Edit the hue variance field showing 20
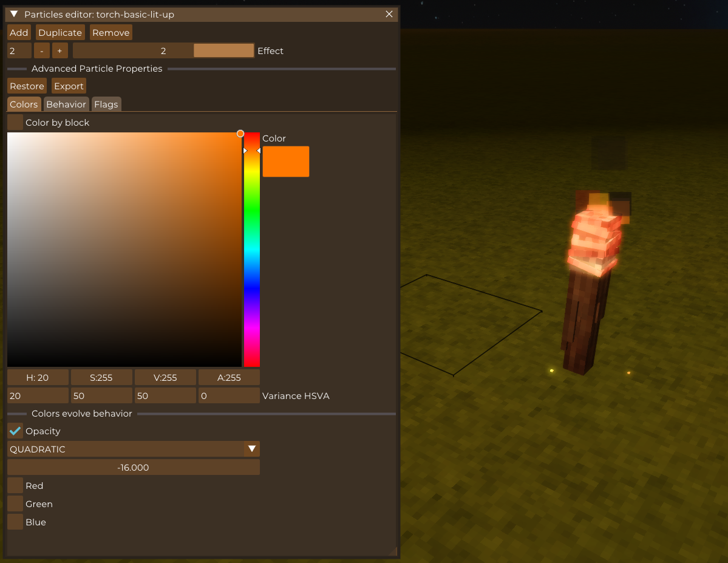 38,395
